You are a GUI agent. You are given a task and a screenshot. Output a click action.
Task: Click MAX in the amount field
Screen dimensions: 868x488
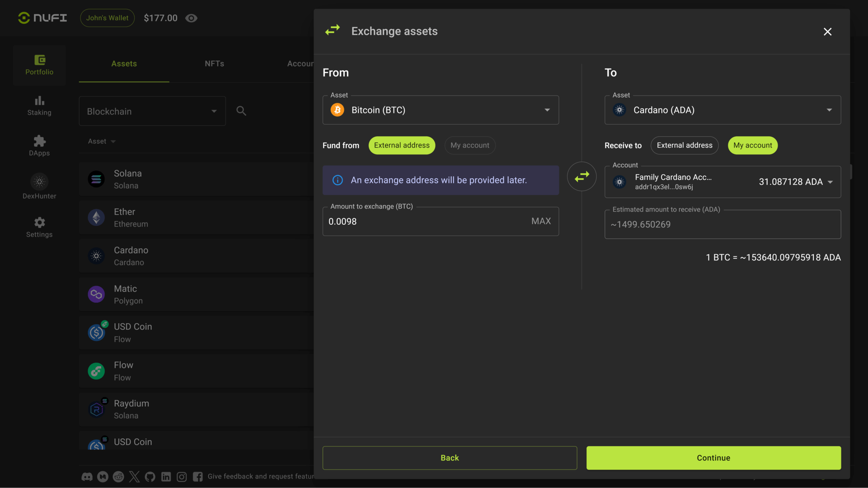[x=541, y=221]
